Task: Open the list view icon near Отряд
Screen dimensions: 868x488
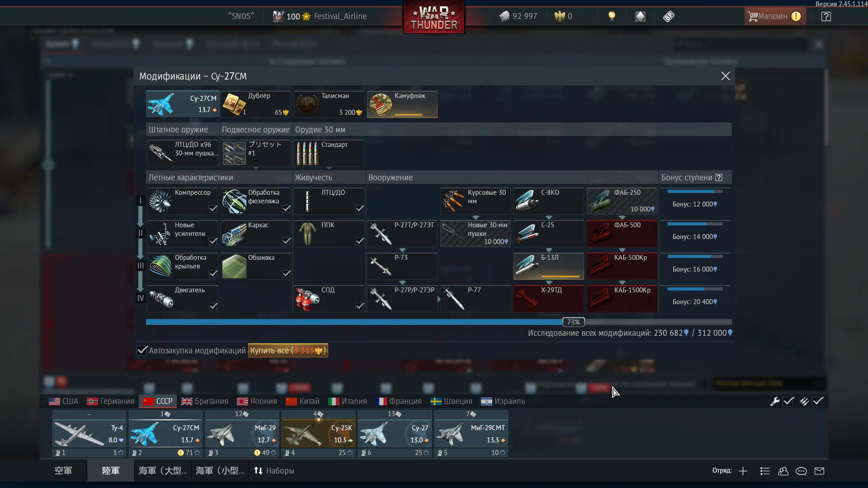Action: 765,471
